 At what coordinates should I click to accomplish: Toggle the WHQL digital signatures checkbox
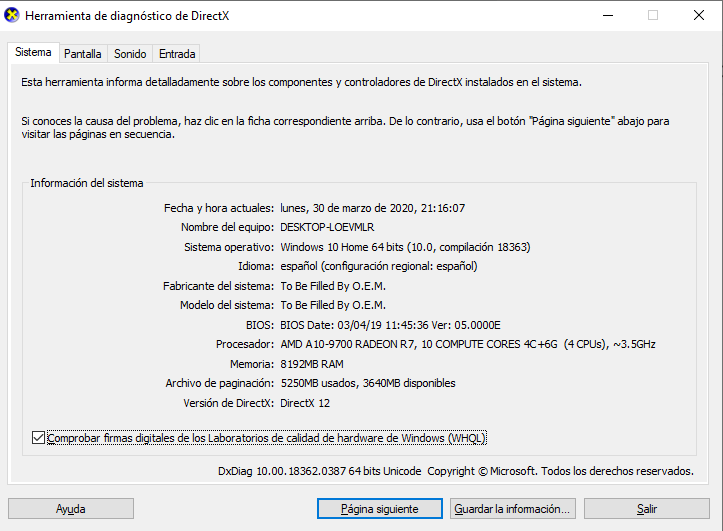click(38, 437)
